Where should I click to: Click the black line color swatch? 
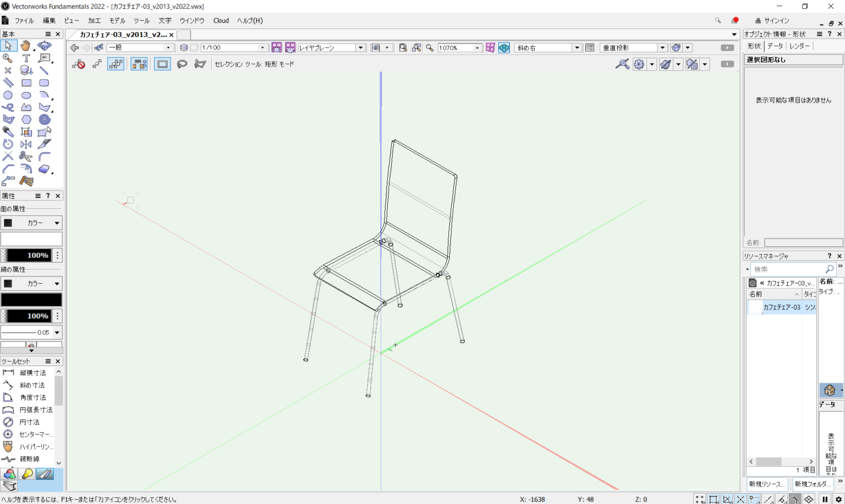tap(31, 300)
